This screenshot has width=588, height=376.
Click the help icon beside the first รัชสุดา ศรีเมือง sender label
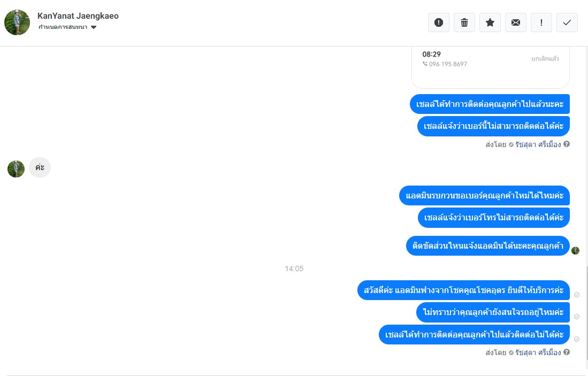click(567, 144)
